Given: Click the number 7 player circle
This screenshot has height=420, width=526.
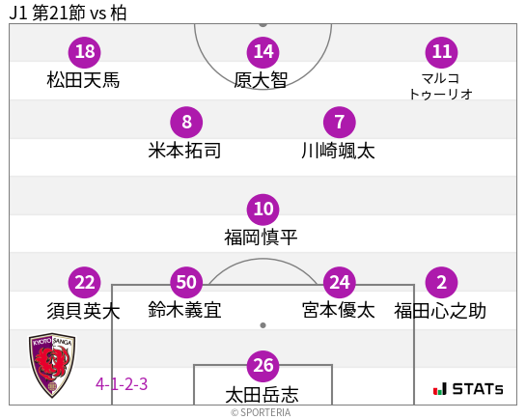Looking at the screenshot, I should (x=340, y=122).
